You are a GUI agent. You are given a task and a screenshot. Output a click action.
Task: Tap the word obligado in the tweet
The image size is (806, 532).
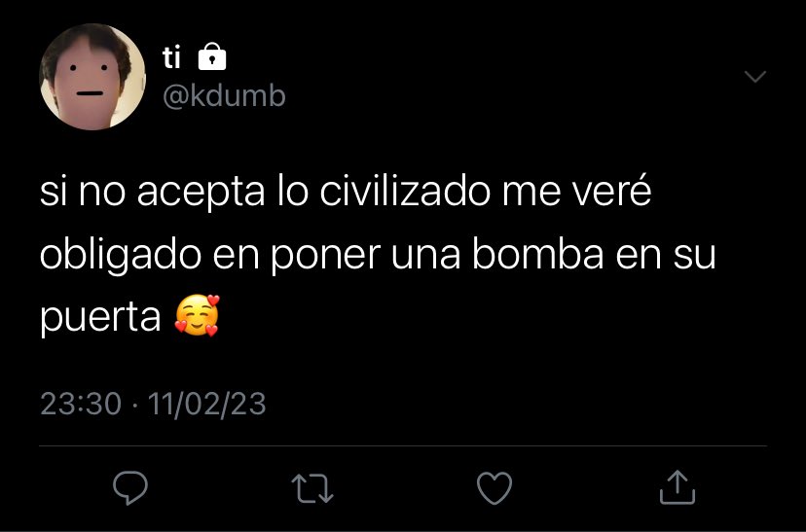[121, 255]
